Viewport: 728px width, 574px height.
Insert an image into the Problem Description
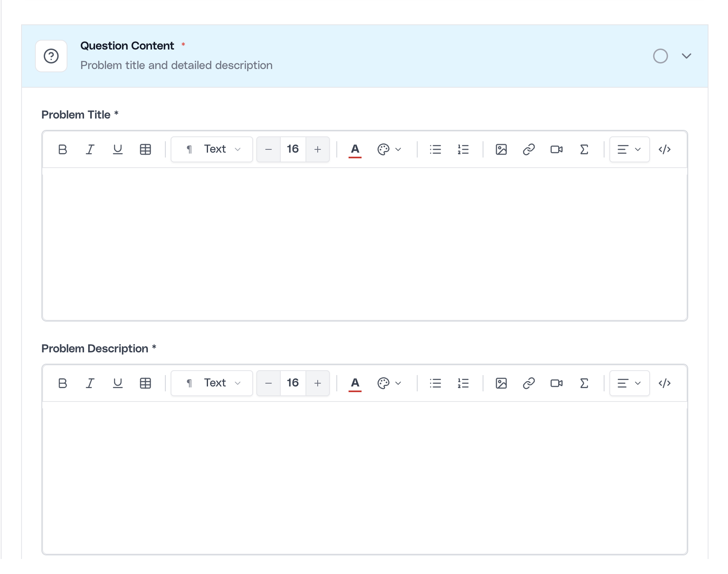(x=501, y=383)
